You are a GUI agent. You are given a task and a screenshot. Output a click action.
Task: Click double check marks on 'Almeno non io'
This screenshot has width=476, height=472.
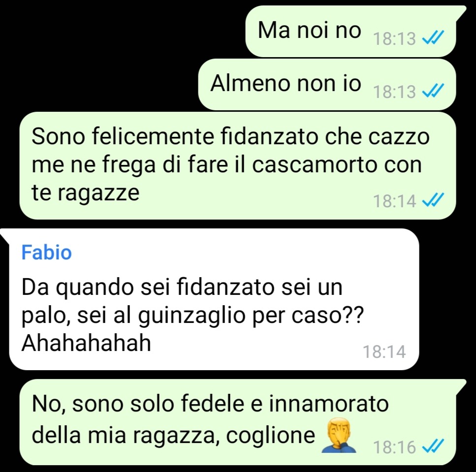tap(434, 91)
